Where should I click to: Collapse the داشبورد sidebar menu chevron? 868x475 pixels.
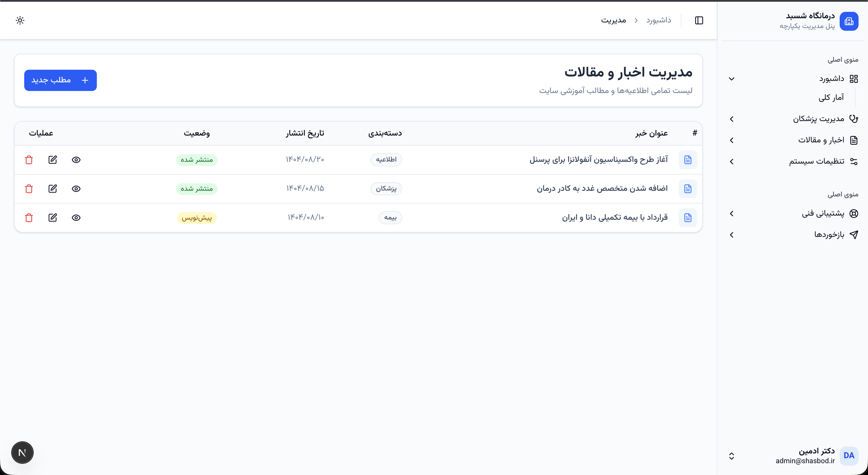[732, 79]
